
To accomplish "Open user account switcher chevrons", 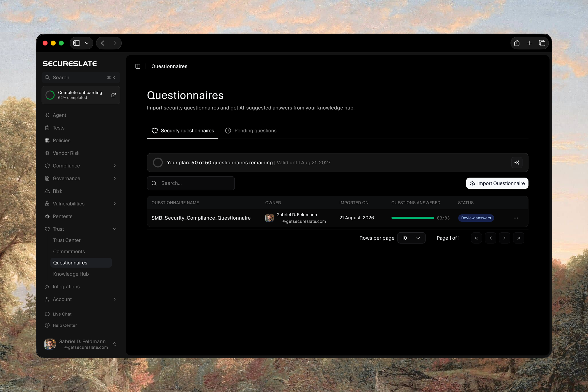I will tap(114, 344).
